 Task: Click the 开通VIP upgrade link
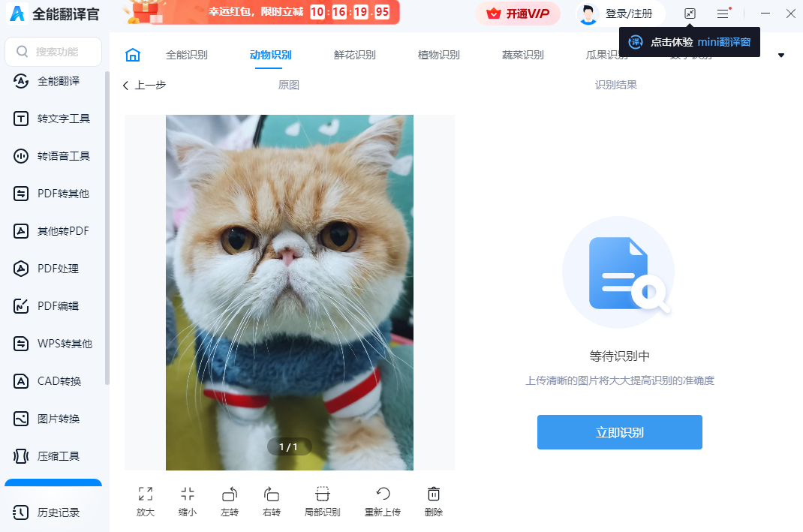click(518, 13)
